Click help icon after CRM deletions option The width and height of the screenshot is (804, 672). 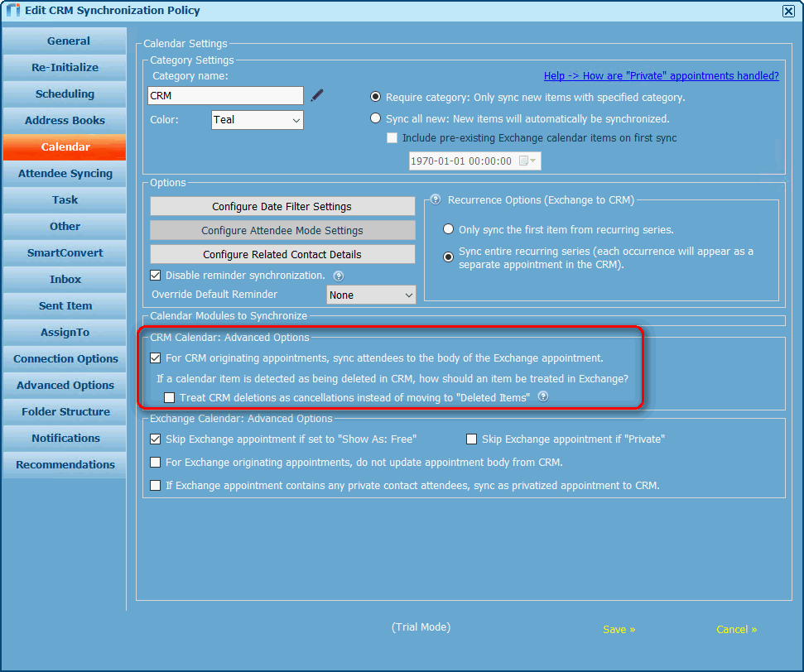[543, 396]
